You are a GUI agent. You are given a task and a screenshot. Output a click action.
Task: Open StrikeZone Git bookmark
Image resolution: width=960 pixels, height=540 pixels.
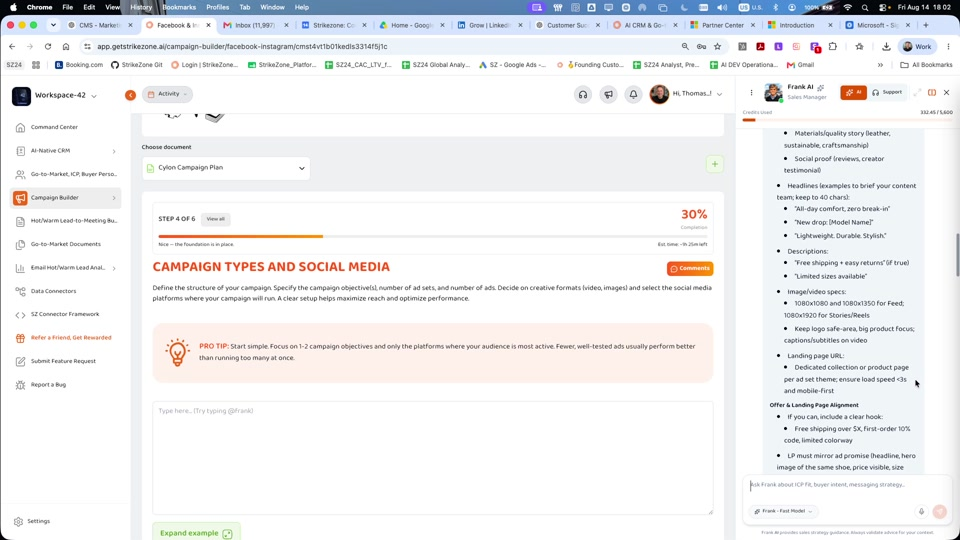coord(137,65)
